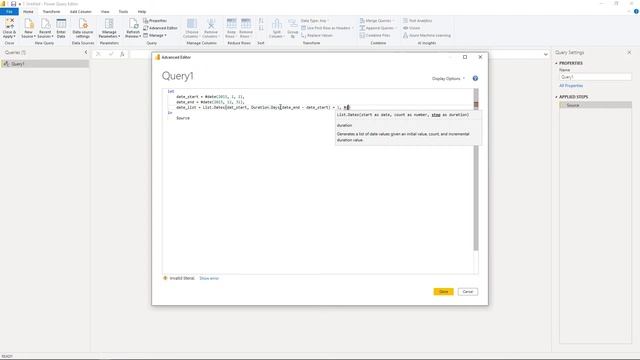The height and width of the screenshot is (360, 640).
Task: Switch to the Transform ribbon tab
Action: tap(51, 11)
